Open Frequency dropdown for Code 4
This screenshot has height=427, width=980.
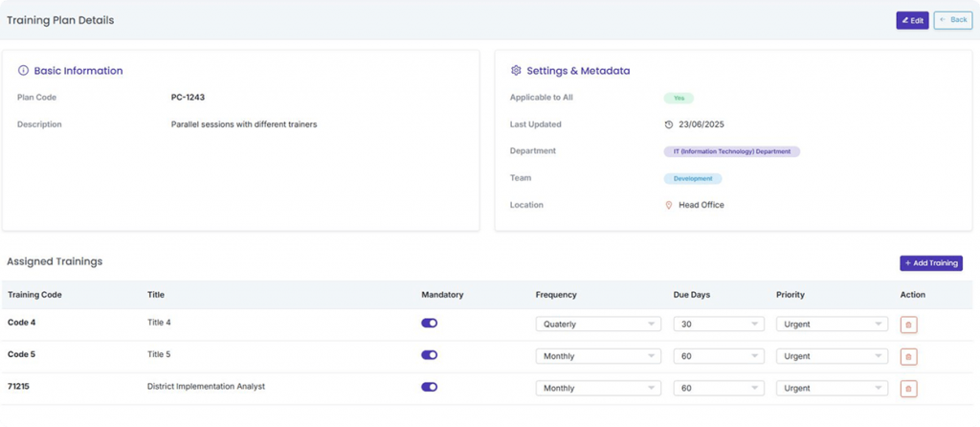click(598, 325)
